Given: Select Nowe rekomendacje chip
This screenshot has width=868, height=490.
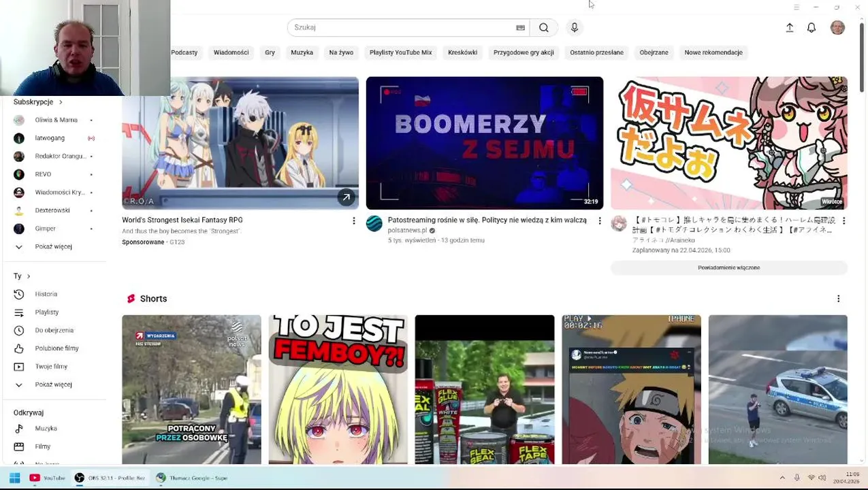Looking at the screenshot, I should click(x=713, y=52).
